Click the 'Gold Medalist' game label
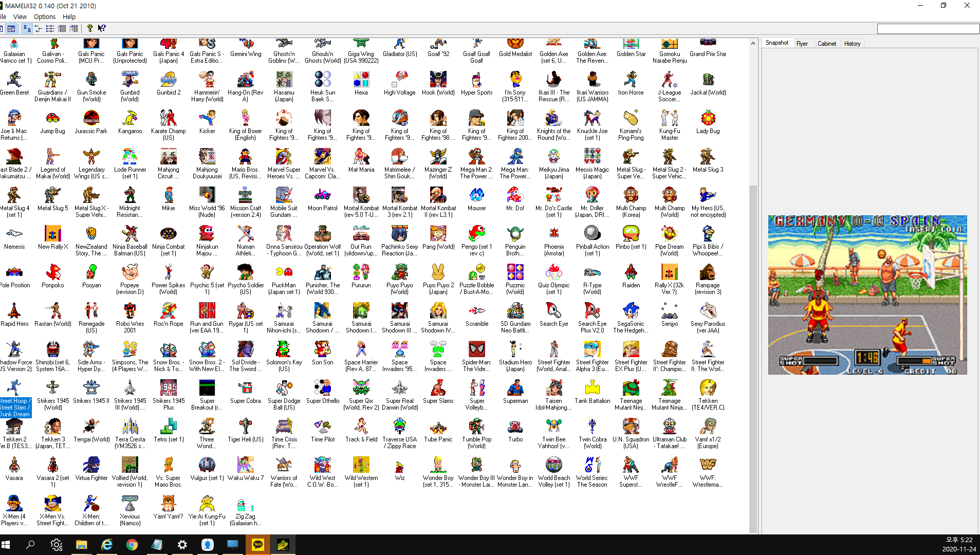 pos(515,54)
